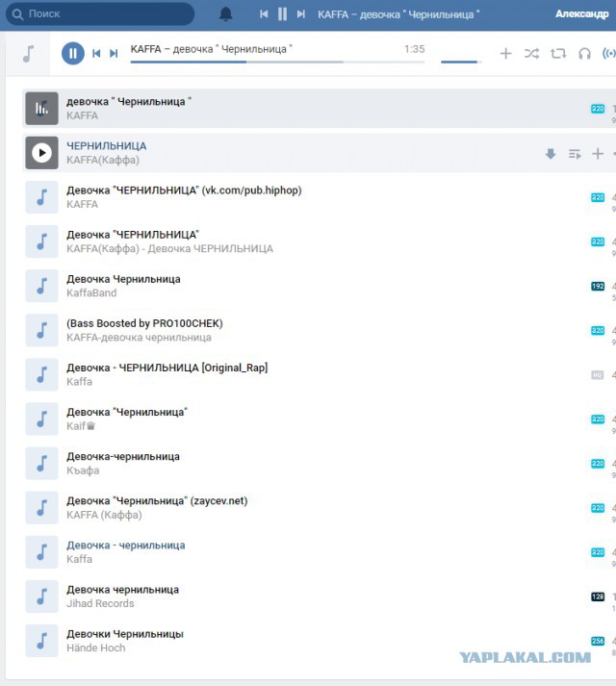
Task: Click the 128 bitrate badge on Jihad Records row
Action: [598, 597]
